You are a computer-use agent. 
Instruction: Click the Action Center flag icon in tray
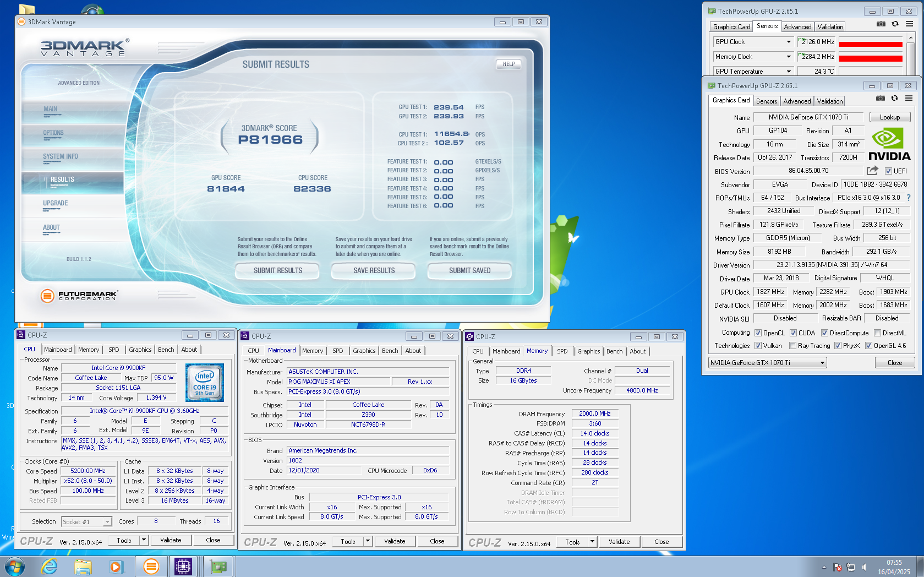[x=838, y=567]
